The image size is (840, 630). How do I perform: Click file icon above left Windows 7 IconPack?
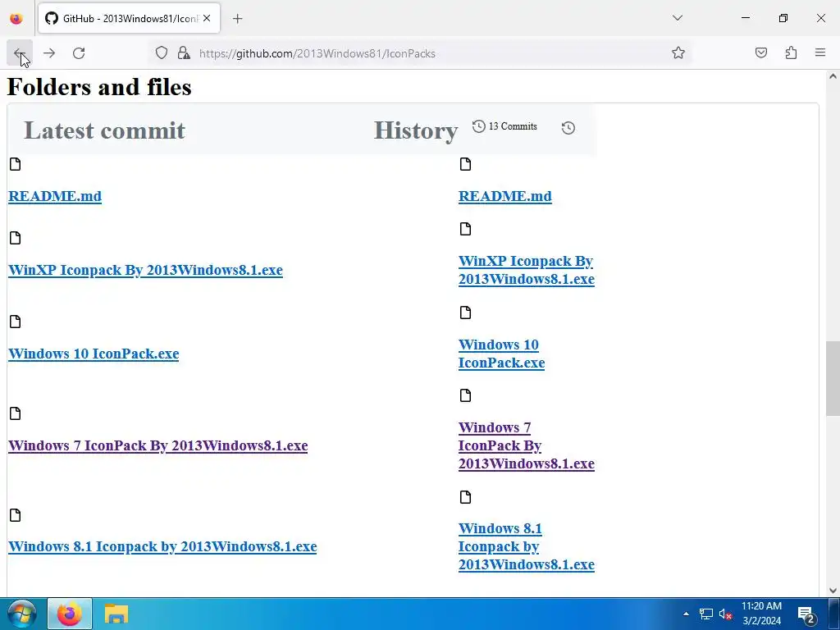point(15,413)
